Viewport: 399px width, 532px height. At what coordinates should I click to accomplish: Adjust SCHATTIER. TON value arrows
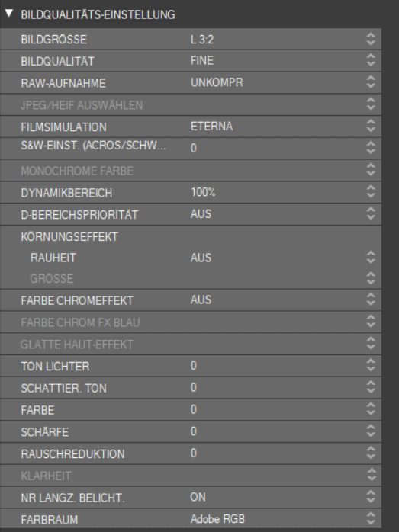371,387
